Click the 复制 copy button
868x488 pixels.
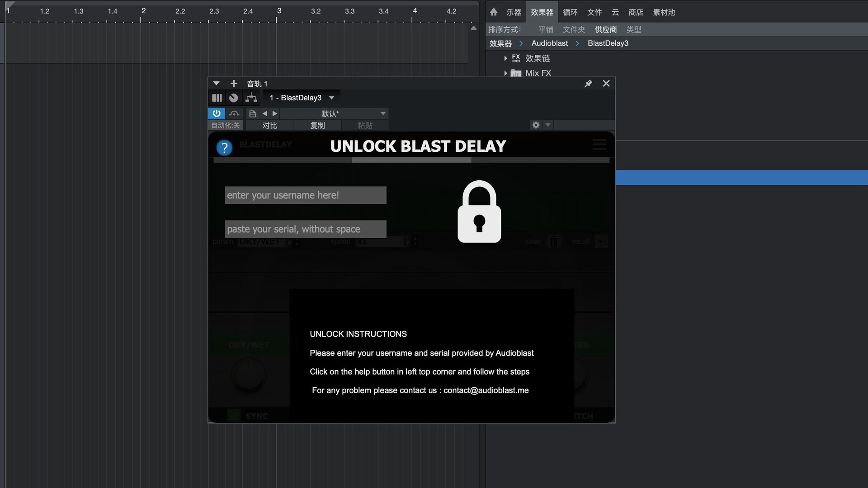click(x=317, y=126)
